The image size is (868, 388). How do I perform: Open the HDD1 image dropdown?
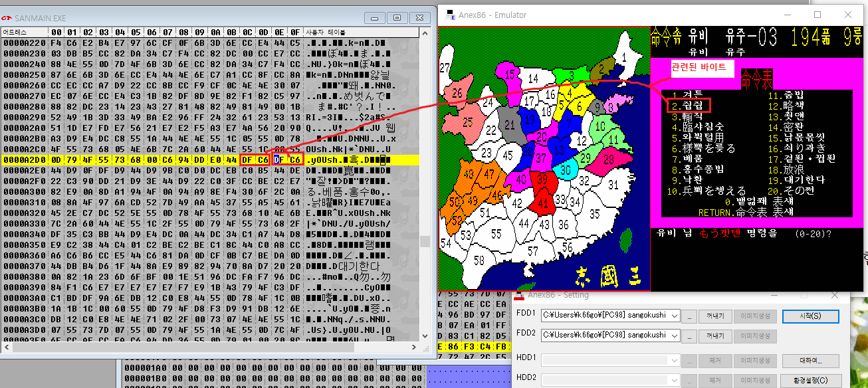tap(675, 361)
